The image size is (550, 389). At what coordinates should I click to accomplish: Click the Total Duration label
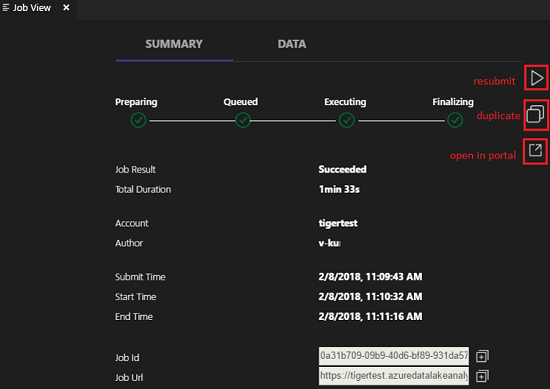[143, 189]
